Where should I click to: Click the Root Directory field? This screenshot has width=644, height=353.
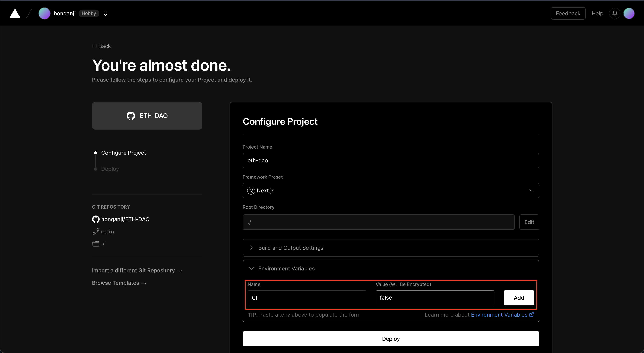pyautogui.click(x=379, y=222)
